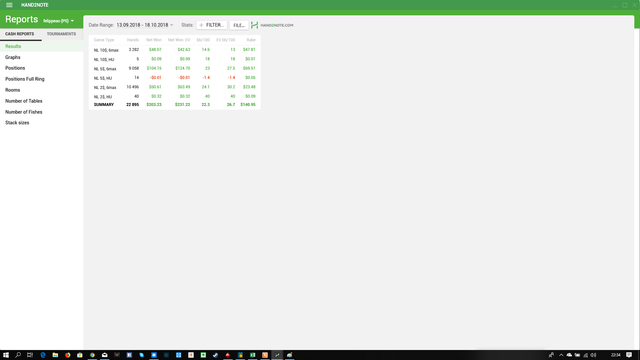Open the Stack sizes report

point(41,122)
